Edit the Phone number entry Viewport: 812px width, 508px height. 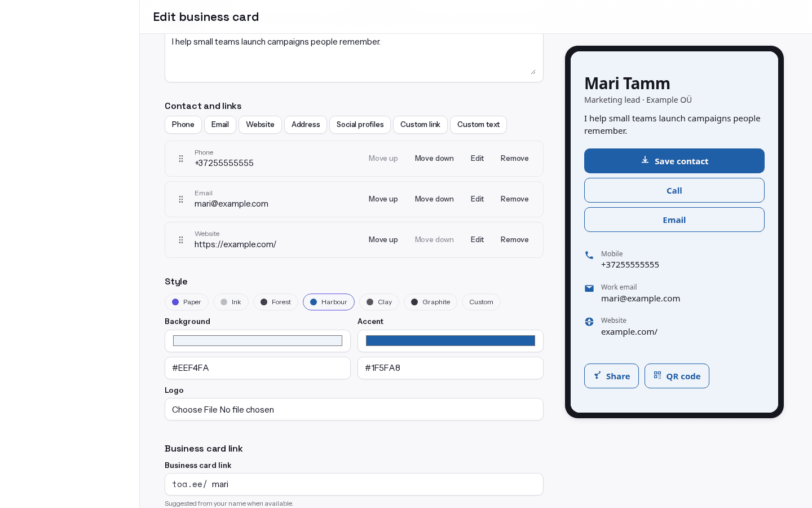tap(477, 159)
